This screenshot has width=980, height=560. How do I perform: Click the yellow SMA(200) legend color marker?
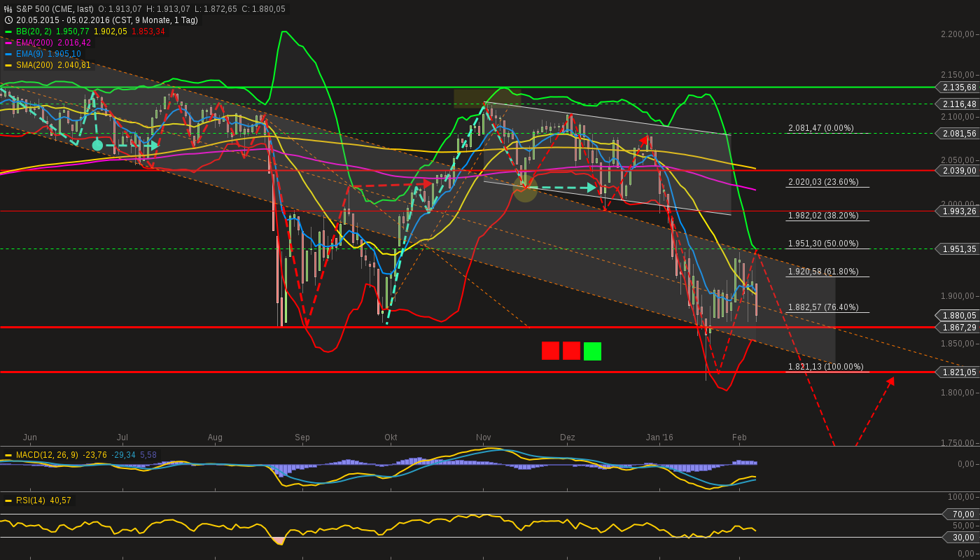[x=8, y=65]
